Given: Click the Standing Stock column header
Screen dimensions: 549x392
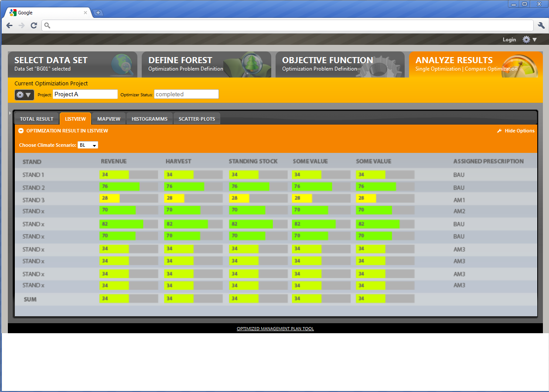Looking at the screenshot, I should (253, 161).
